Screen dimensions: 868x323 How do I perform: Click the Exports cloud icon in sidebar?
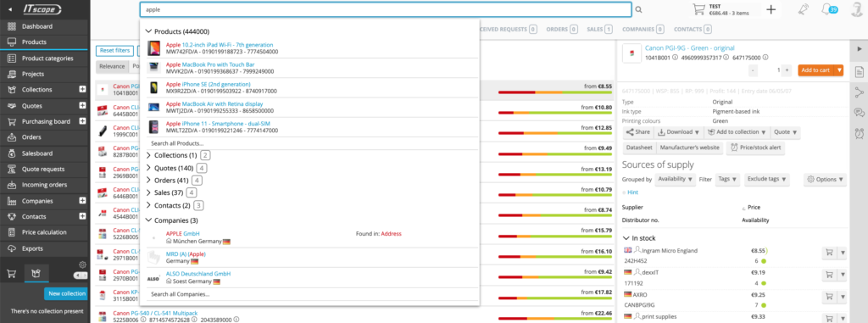coord(11,248)
